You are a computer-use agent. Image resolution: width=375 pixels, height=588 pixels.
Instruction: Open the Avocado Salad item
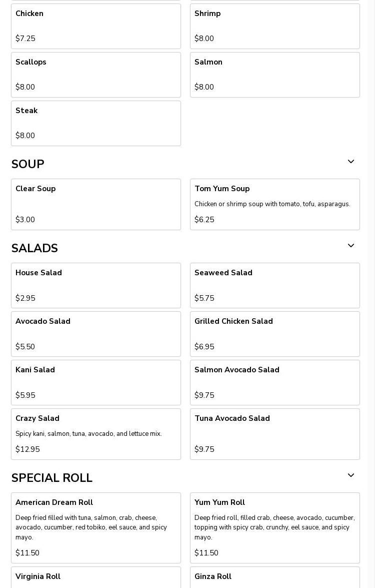tap(96, 334)
